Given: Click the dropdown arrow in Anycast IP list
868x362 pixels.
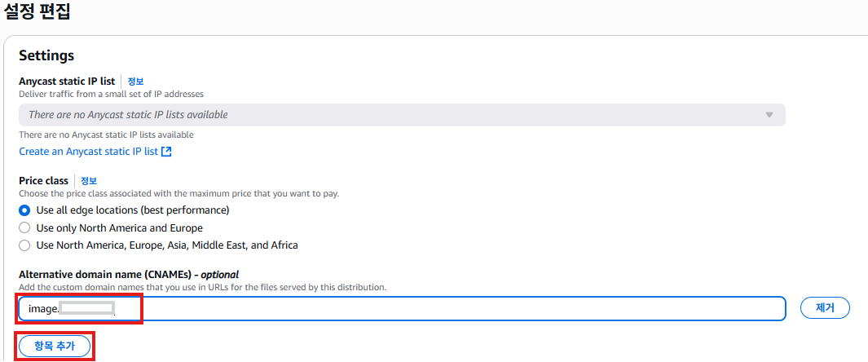Looking at the screenshot, I should pos(769,115).
